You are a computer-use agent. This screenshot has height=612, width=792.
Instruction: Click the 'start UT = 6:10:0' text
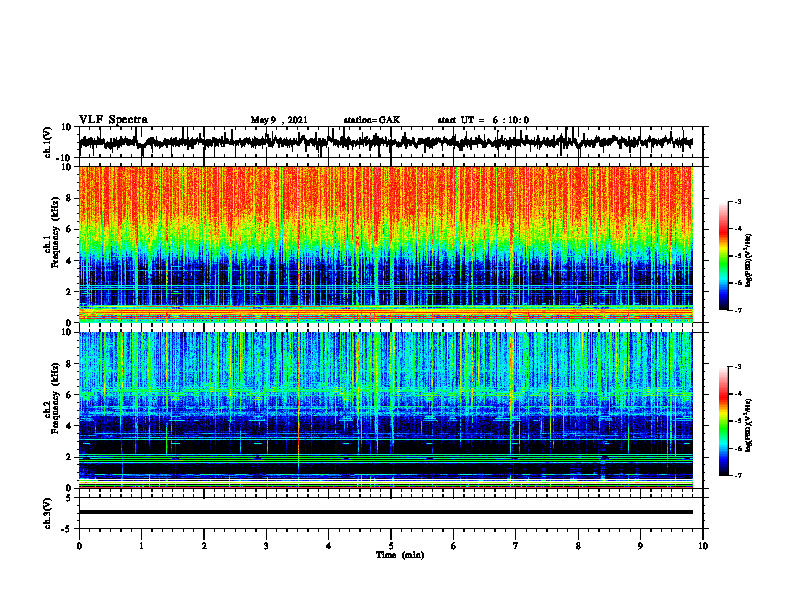point(483,120)
